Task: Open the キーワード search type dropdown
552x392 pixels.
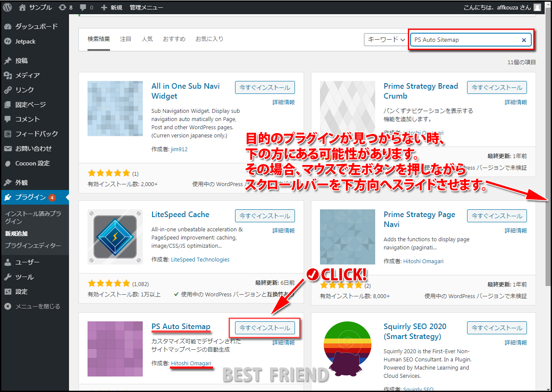Action: (x=386, y=40)
